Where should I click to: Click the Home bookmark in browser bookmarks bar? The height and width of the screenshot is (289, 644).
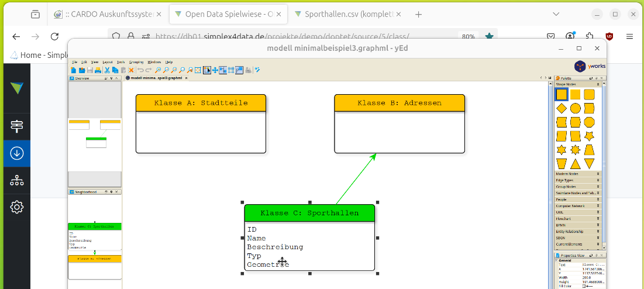pos(38,54)
